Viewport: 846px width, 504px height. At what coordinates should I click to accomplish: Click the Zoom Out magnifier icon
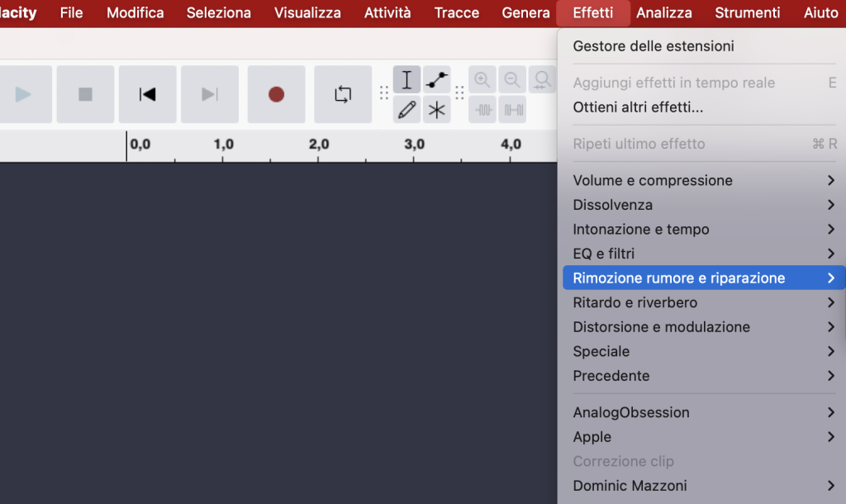pyautogui.click(x=512, y=79)
